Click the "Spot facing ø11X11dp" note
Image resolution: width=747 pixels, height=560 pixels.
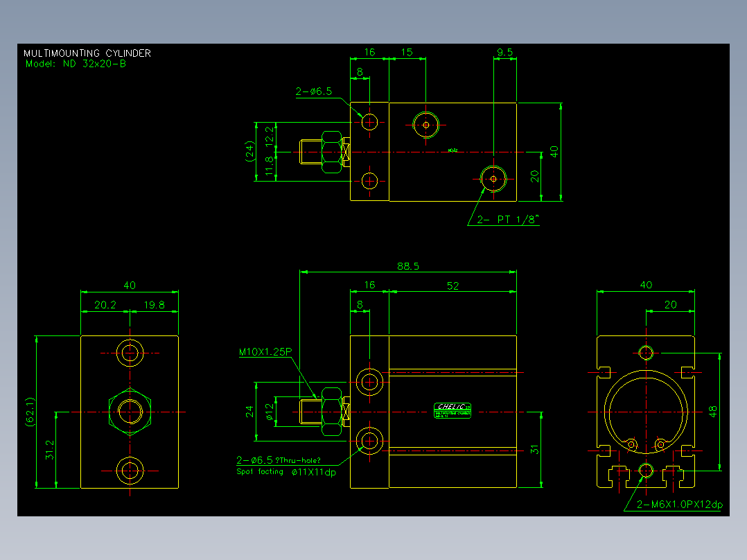tap(286, 472)
